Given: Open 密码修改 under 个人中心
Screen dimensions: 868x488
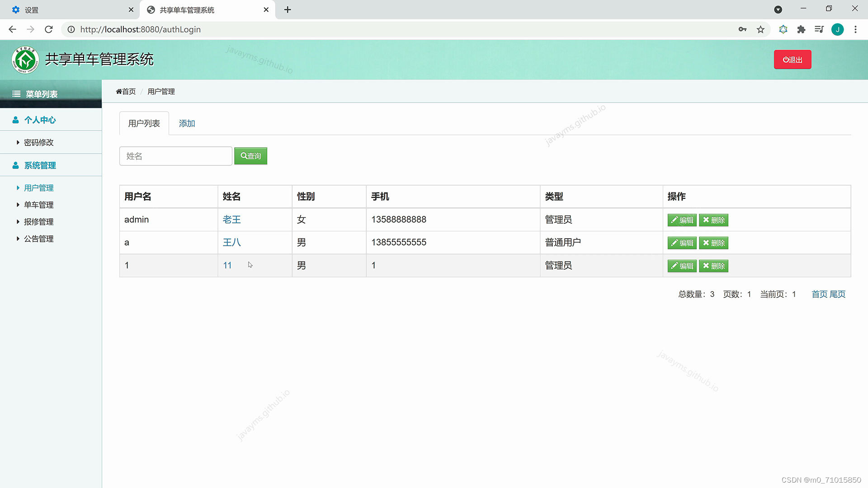Looking at the screenshot, I should click(x=38, y=142).
